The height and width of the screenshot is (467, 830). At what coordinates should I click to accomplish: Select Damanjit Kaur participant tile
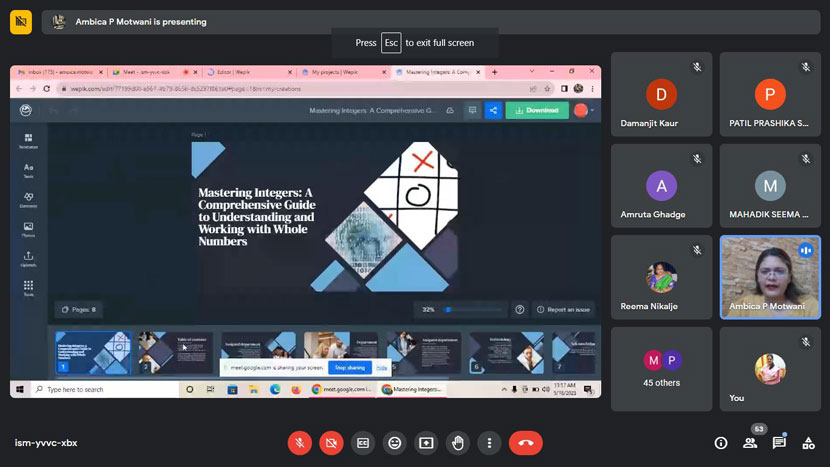(x=661, y=94)
